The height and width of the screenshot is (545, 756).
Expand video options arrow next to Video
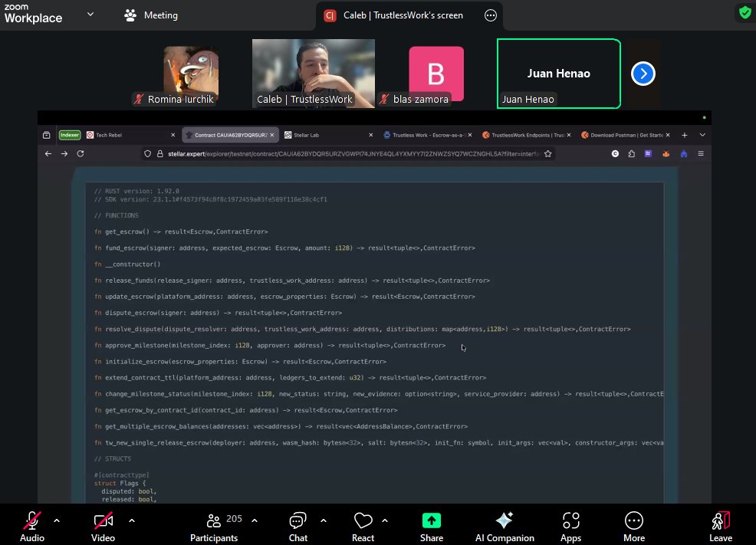[x=132, y=520]
